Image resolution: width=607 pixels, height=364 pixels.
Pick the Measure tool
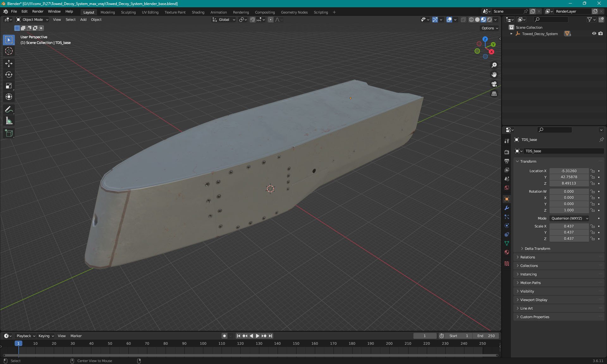click(x=9, y=121)
